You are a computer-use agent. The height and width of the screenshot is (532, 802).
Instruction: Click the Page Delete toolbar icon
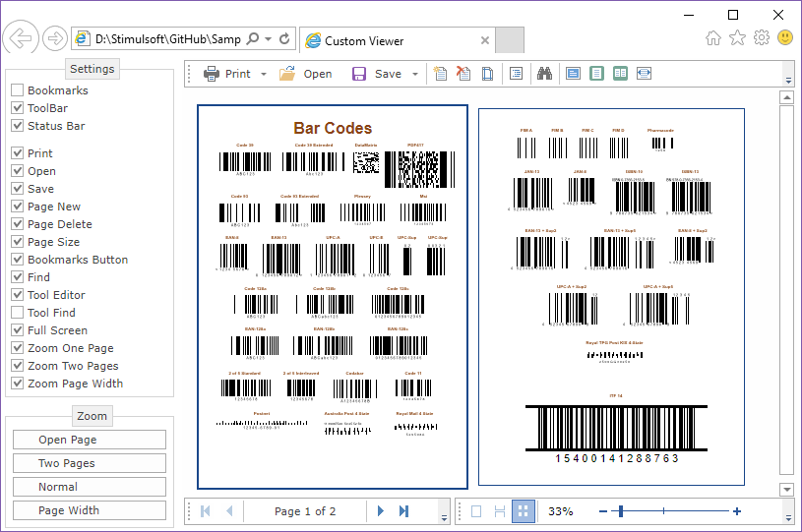click(x=463, y=74)
